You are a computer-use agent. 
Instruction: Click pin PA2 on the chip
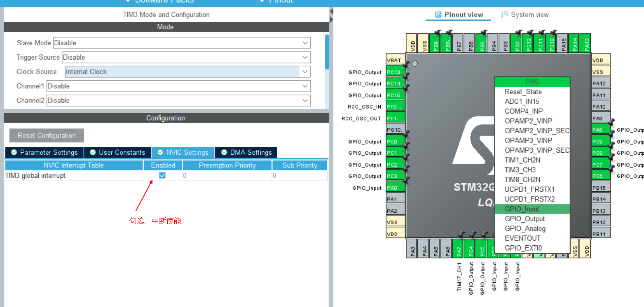tap(395, 211)
